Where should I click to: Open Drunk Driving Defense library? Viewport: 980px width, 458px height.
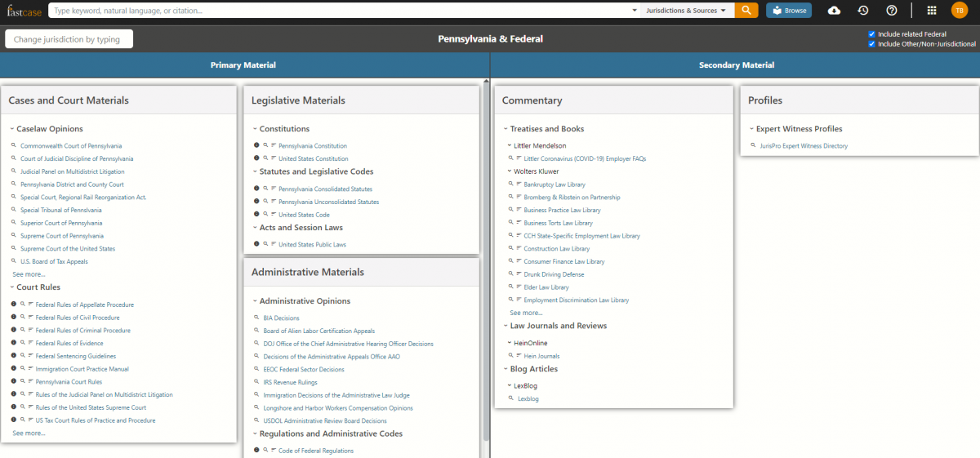coord(554,274)
